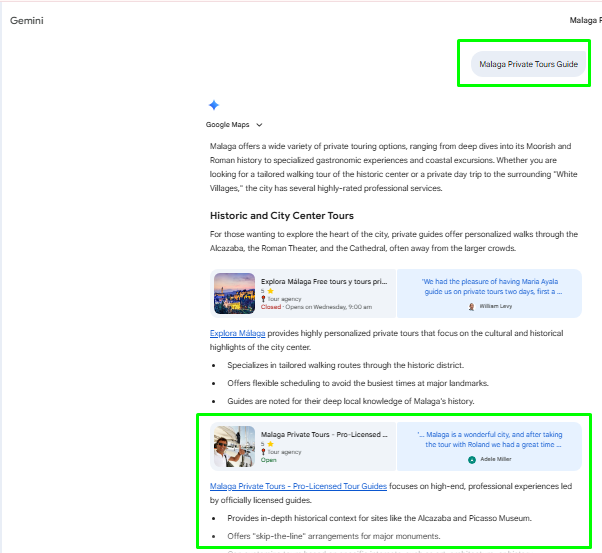
Task: Open Malaga Private Tours - Pro-Licensed card title
Action: 323,435
